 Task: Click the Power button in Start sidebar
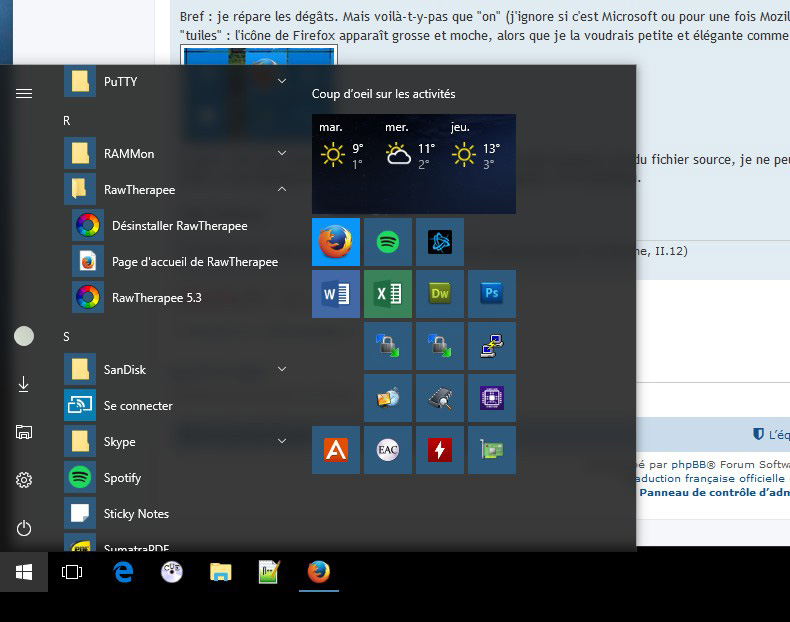24,528
